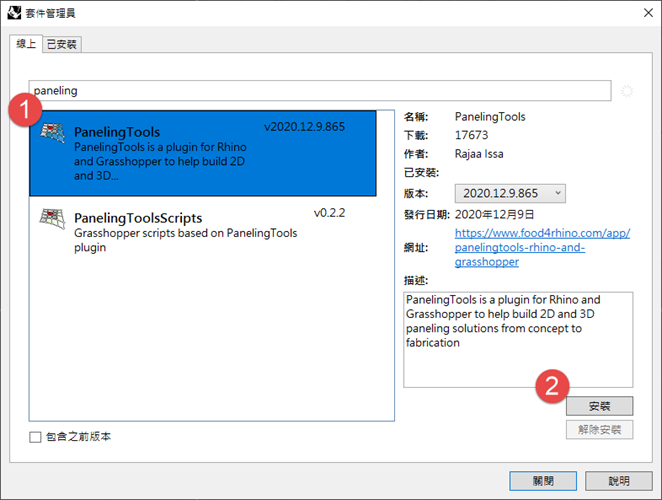Click the description text box
Viewport: 662px width, 500px height.
(x=518, y=340)
